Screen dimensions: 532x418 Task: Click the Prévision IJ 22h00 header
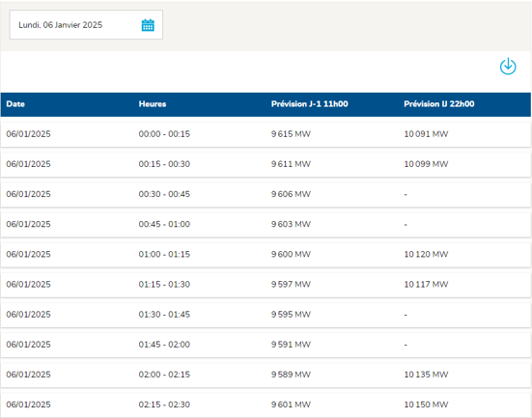tap(439, 104)
